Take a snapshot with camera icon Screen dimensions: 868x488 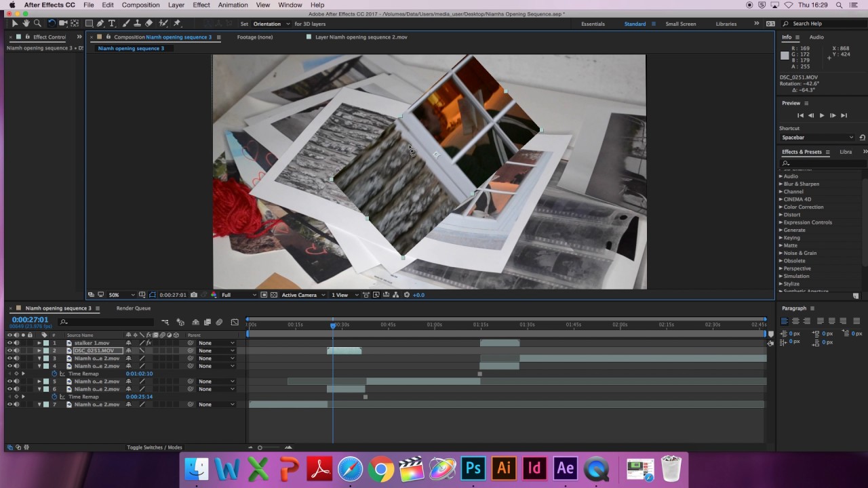coord(194,295)
